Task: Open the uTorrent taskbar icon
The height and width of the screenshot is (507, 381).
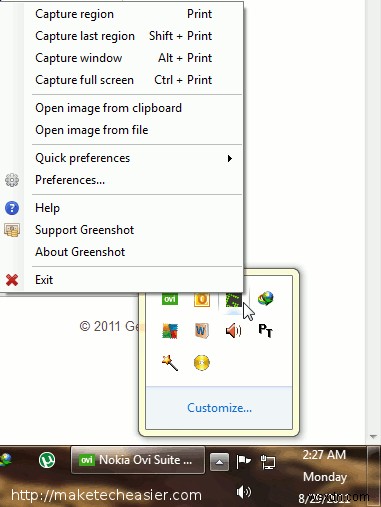Action: tap(47, 460)
